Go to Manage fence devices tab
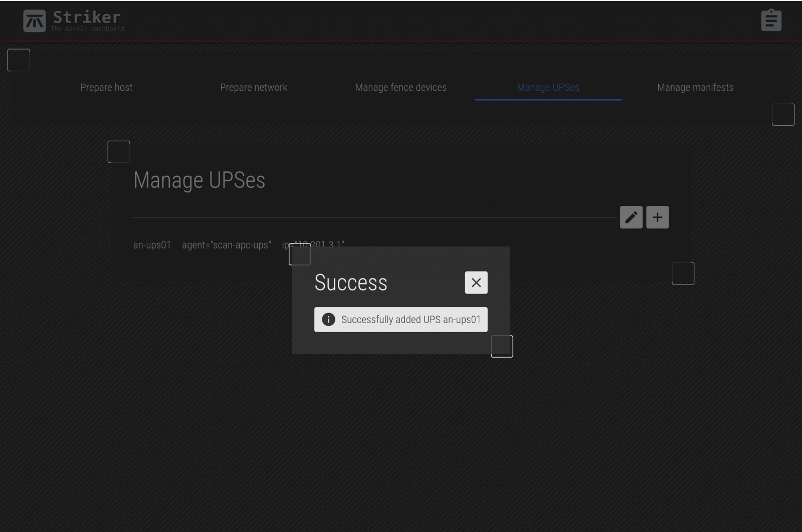 coord(400,88)
